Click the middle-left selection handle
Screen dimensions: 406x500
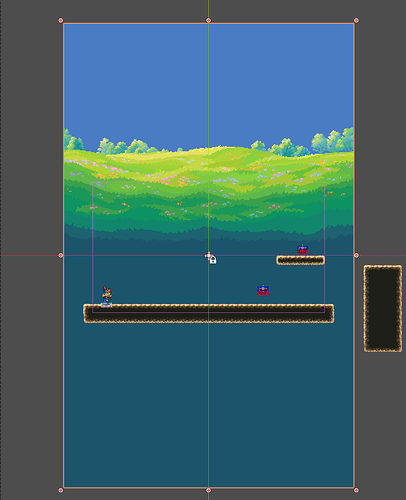tap(61, 256)
